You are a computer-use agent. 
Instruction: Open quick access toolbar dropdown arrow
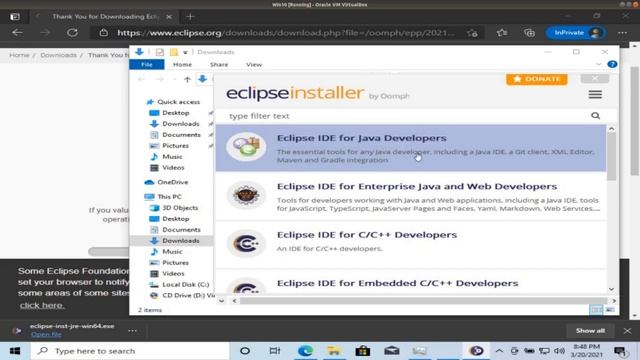pyautogui.click(x=185, y=52)
